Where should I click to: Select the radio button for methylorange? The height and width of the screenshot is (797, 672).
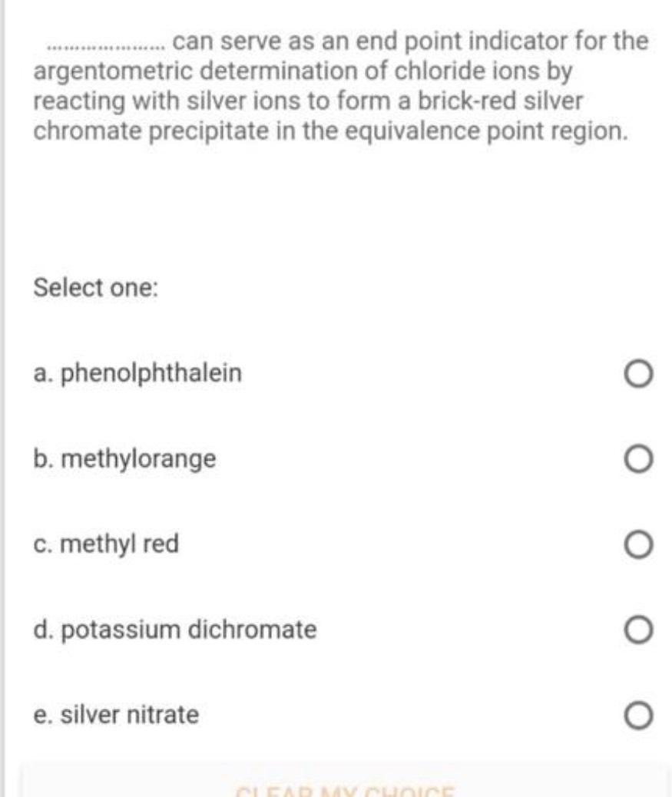click(x=637, y=459)
